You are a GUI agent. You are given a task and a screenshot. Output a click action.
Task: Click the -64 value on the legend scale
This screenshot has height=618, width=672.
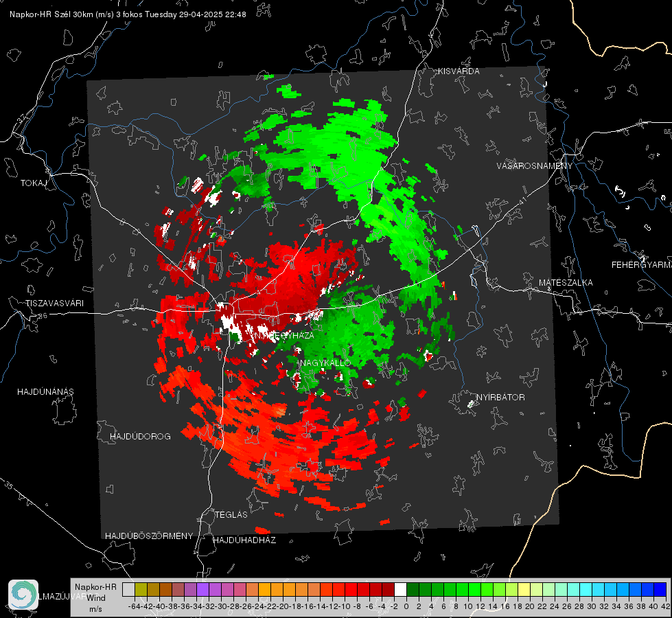pyautogui.click(x=135, y=606)
